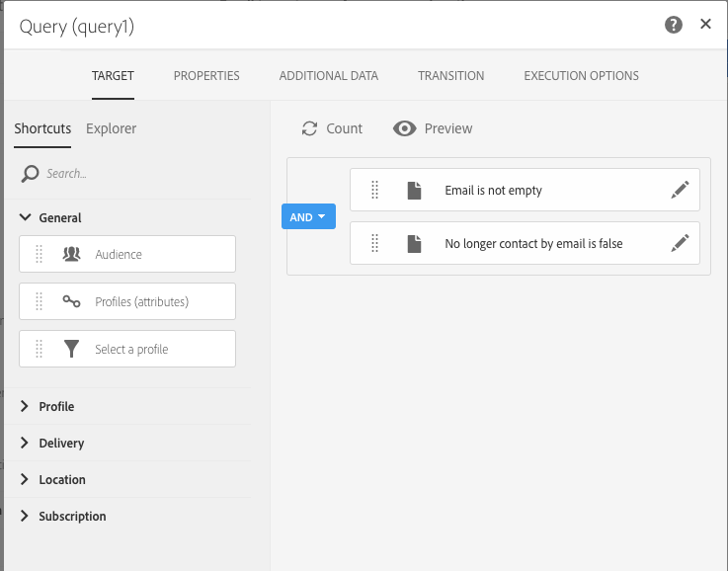Click drag handle of 'Email is not empty' rule
728x571 pixels.
[374, 190]
